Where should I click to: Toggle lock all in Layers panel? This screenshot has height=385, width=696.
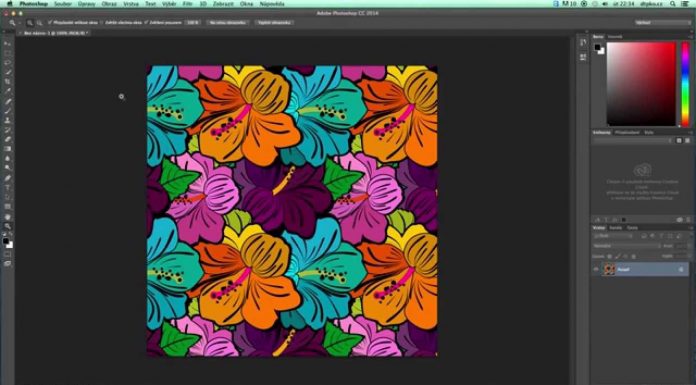(x=633, y=256)
